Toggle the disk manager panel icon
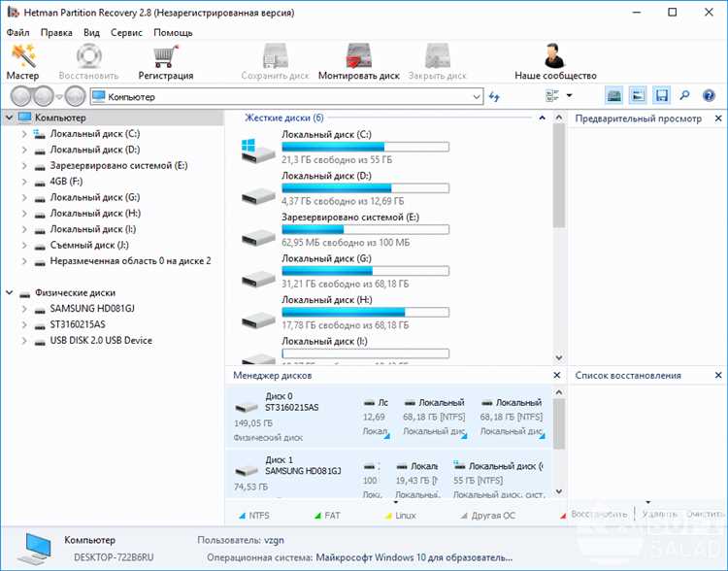The height and width of the screenshot is (571, 728). (614, 96)
